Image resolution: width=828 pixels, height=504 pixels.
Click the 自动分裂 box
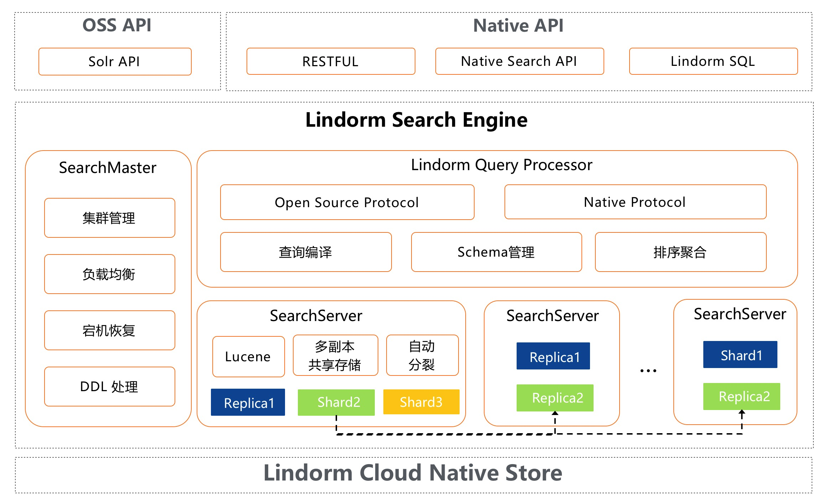pyautogui.click(x=422, y=355)
